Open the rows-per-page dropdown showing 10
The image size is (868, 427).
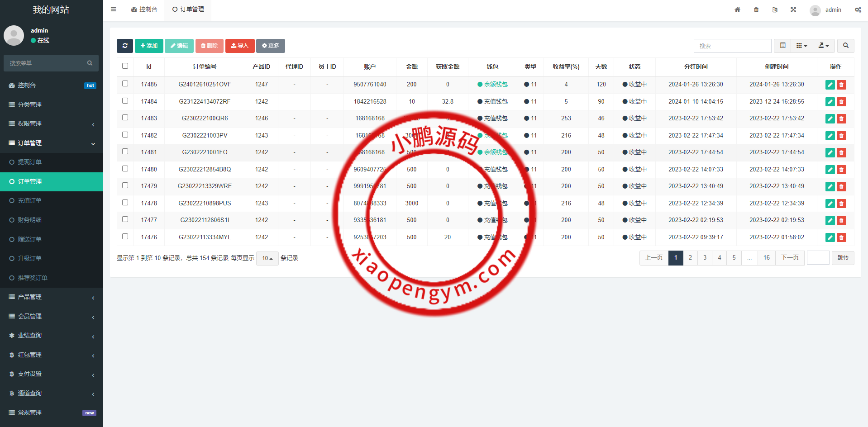point(267,258)
